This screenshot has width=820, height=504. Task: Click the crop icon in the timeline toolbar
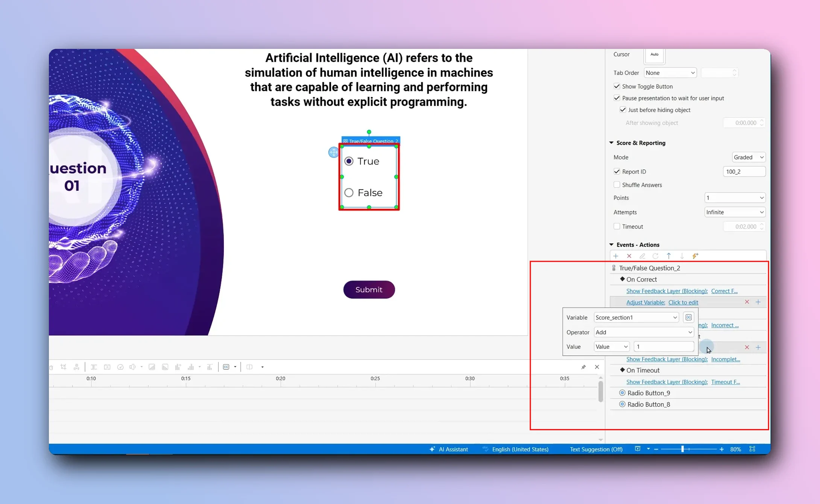pos(63,367)
